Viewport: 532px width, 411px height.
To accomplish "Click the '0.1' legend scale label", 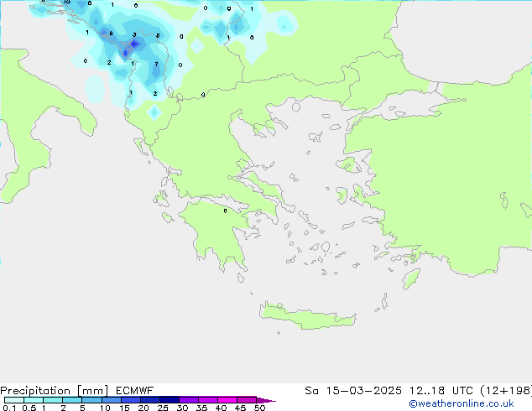I will [9, 408].
